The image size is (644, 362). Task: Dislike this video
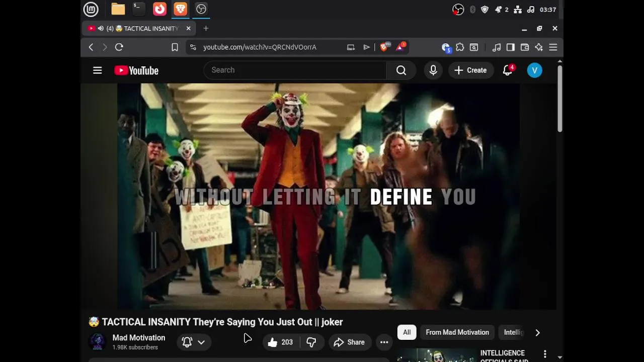311,342
